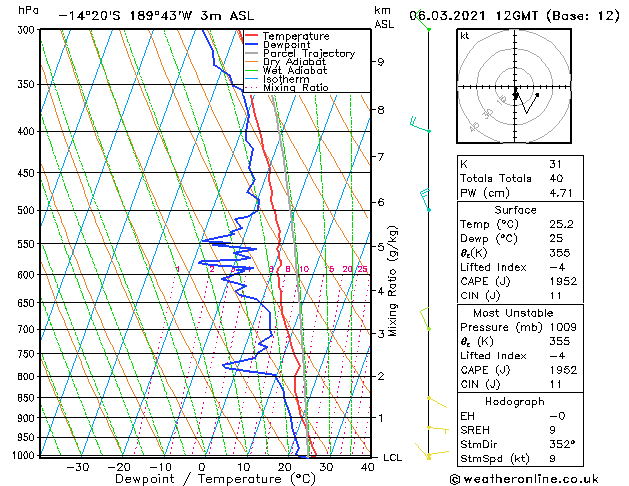Click the CAPE value 1952 under Surface
This screenshot has width=629, height=486.
click(563, 281)
